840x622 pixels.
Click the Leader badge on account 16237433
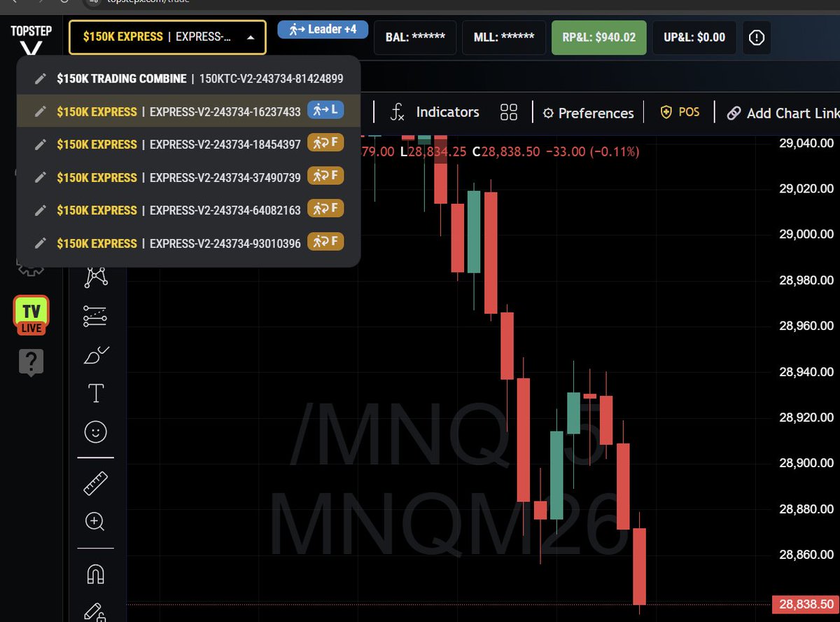pos(325,110)
